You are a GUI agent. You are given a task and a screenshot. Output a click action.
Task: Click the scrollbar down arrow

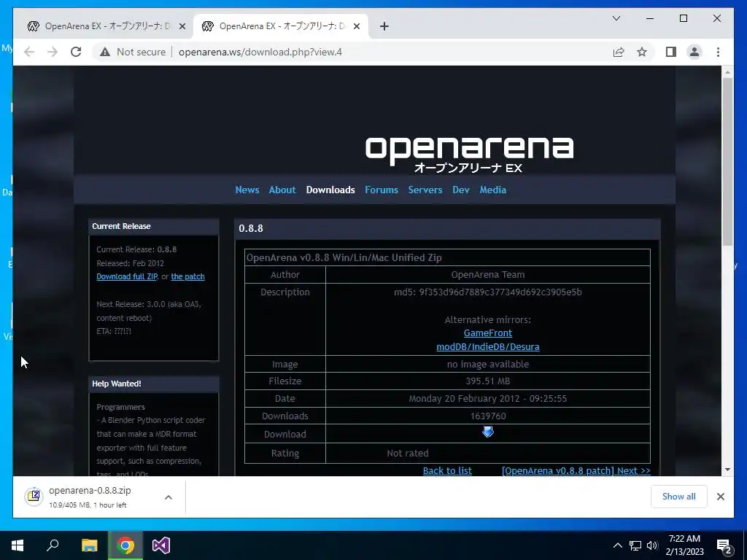[x=727, y=470]
